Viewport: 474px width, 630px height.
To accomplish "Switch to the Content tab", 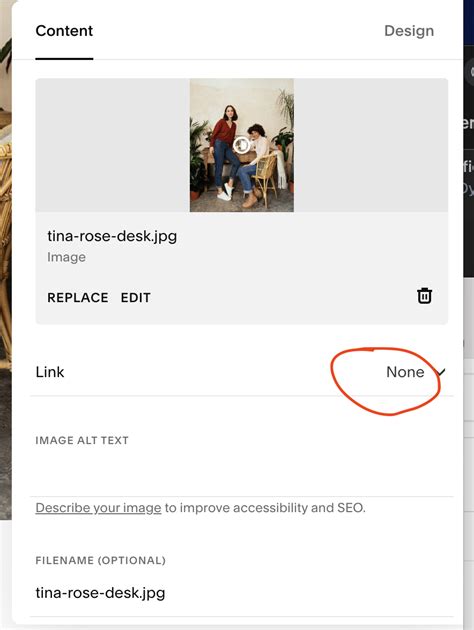I will (x=64, y=31).
